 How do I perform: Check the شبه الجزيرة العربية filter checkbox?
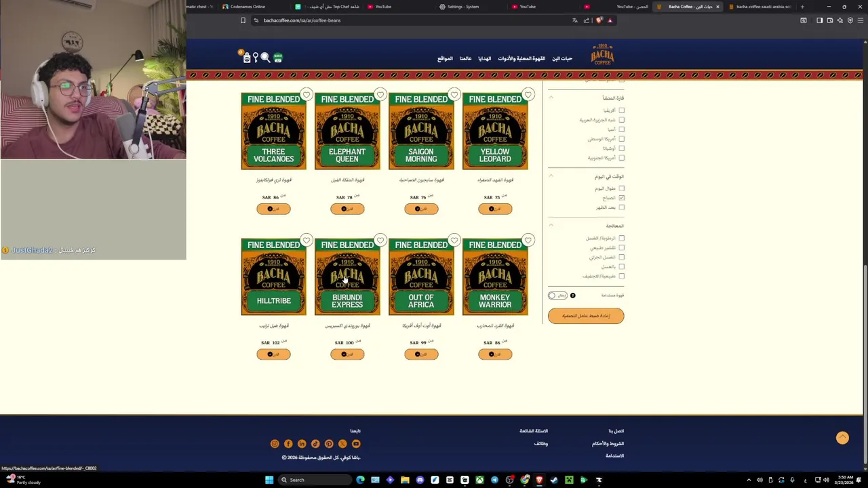click(621, 120)
